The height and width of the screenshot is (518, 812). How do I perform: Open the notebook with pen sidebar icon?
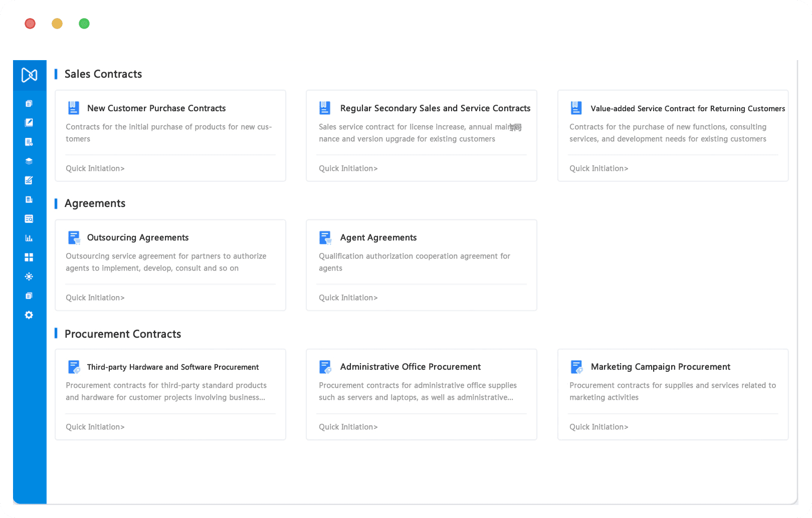tap(29, 123)
